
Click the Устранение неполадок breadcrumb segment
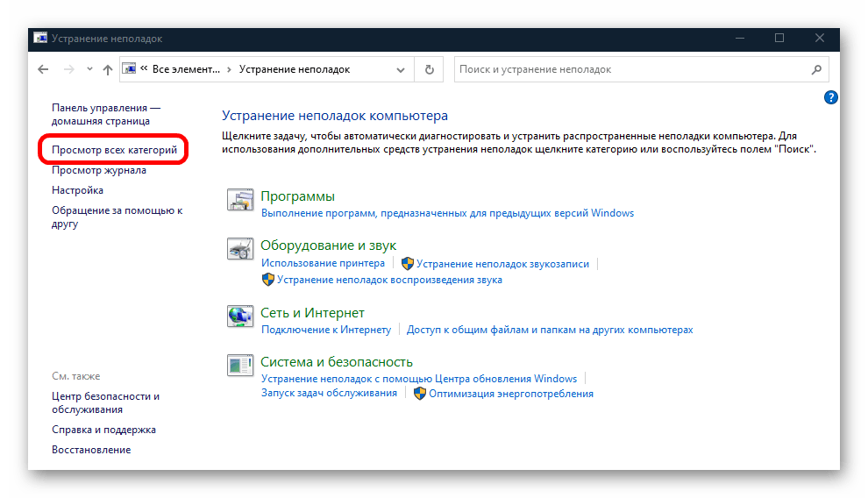[295, 69]
